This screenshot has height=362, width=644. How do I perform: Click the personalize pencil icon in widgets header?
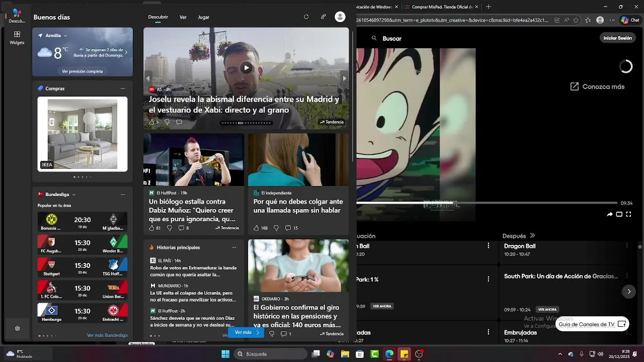324,17
